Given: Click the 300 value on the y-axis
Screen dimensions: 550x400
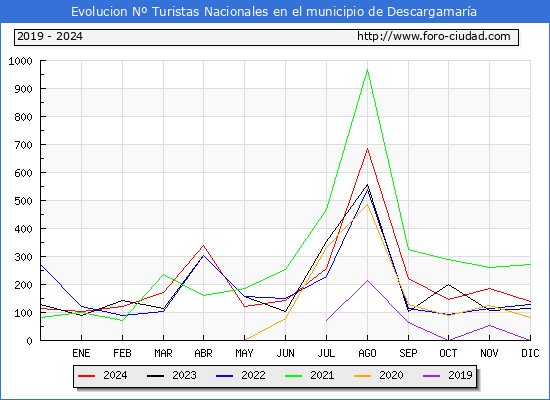Looking at the screenshot, I should 23,257.
